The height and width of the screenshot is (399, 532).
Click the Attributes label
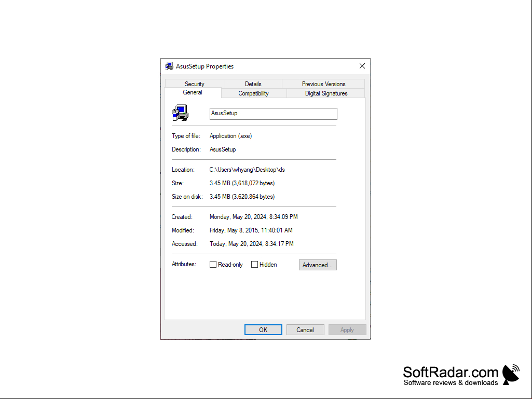coord(184,264)
